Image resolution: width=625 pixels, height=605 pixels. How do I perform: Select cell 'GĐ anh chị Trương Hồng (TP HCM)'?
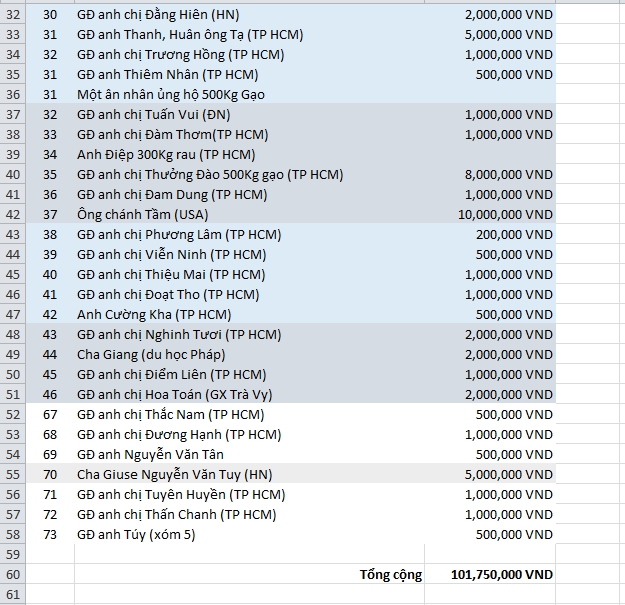click(250, 55)
